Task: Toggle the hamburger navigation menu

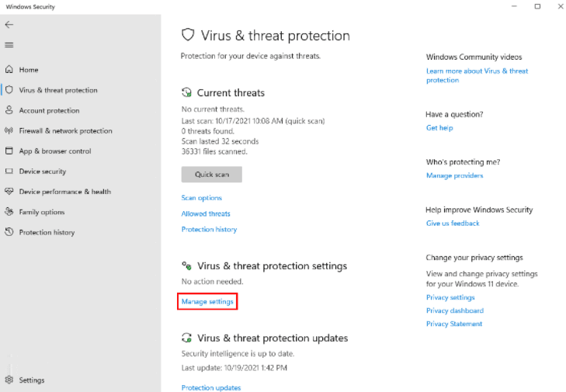Action: (x=9, y=45)
